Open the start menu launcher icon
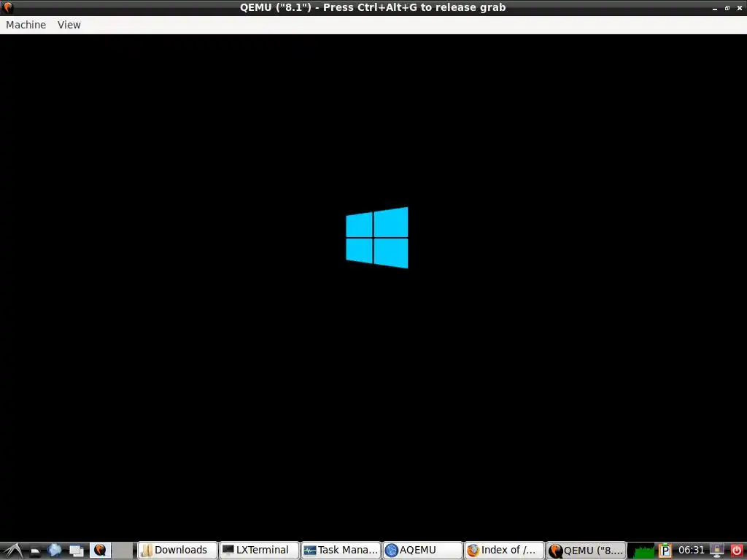The height and width of the screenshot is (560, 747). (x=12, y=550)
